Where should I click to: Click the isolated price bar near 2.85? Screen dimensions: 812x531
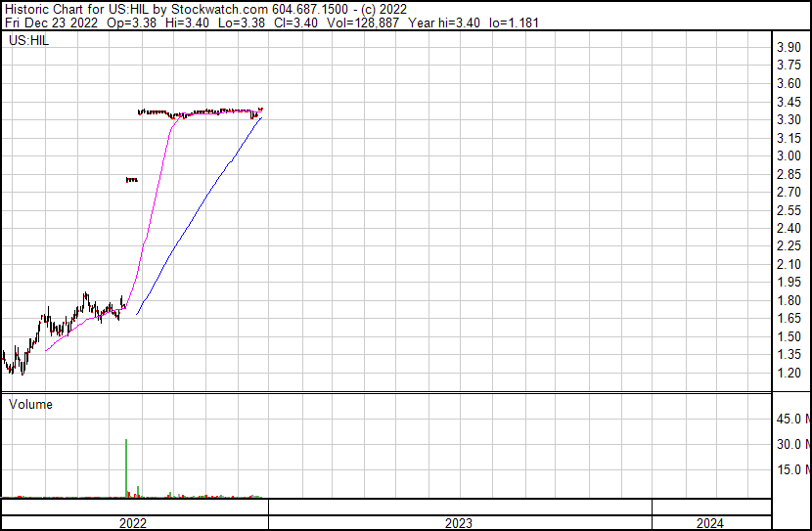[131, 179]
